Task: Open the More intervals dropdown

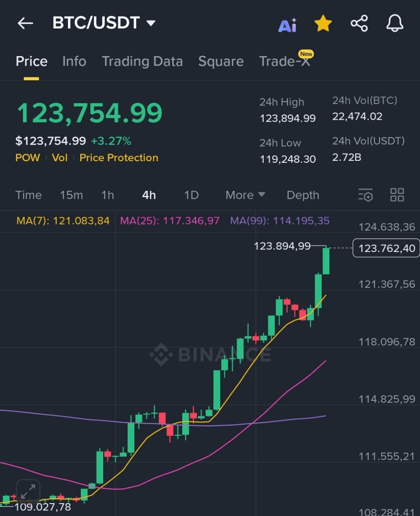Action: 245,195
